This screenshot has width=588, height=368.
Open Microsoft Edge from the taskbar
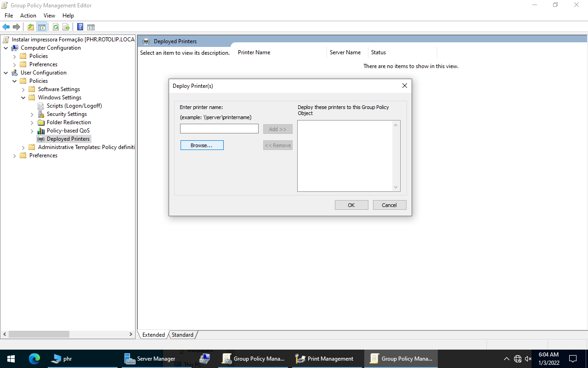[x=34, y=359]
